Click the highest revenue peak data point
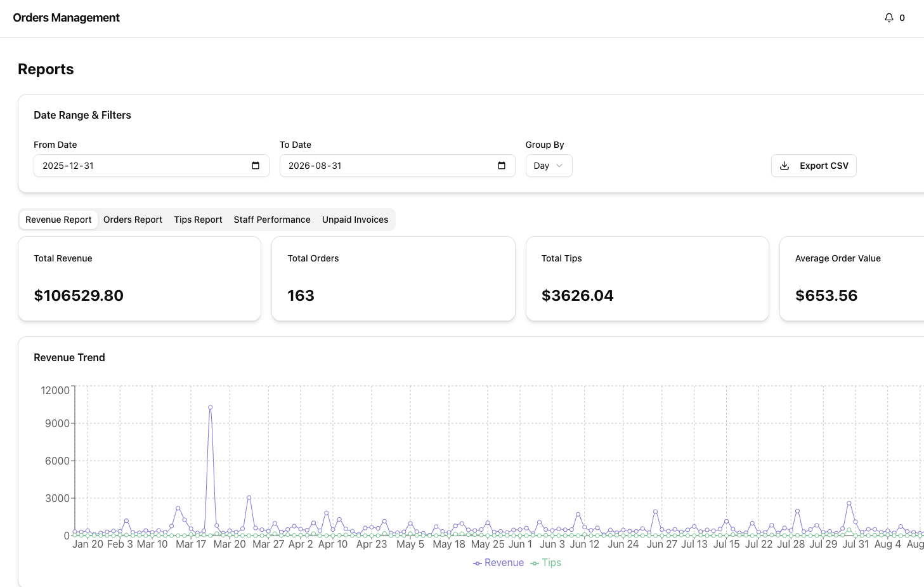The width and height of the screenshot is (924, 587). coord(210,407)
